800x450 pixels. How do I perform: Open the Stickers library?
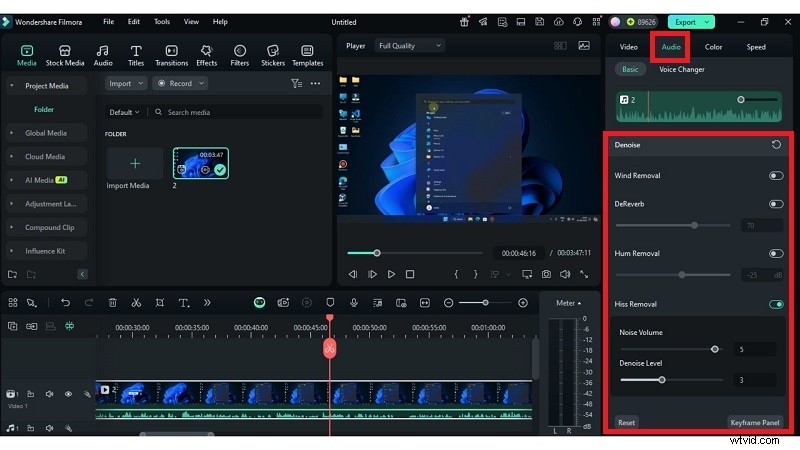click(x=273, y=54)
